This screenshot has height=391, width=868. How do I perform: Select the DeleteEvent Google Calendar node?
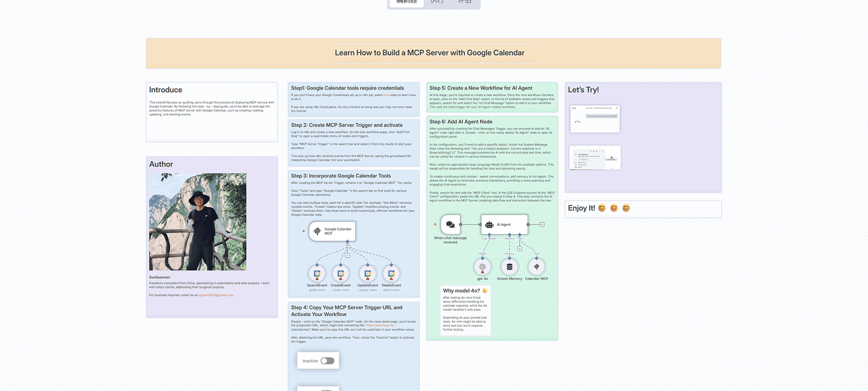click(391, 274)
